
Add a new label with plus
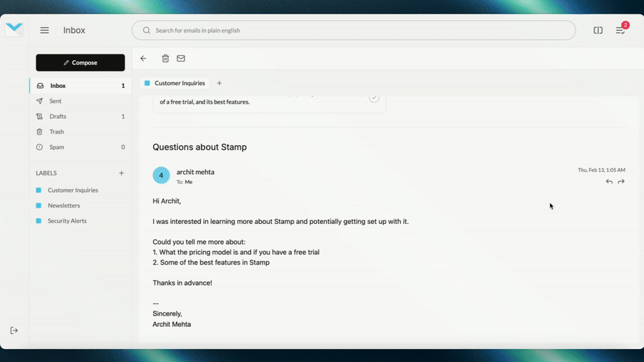pos(122,173)
